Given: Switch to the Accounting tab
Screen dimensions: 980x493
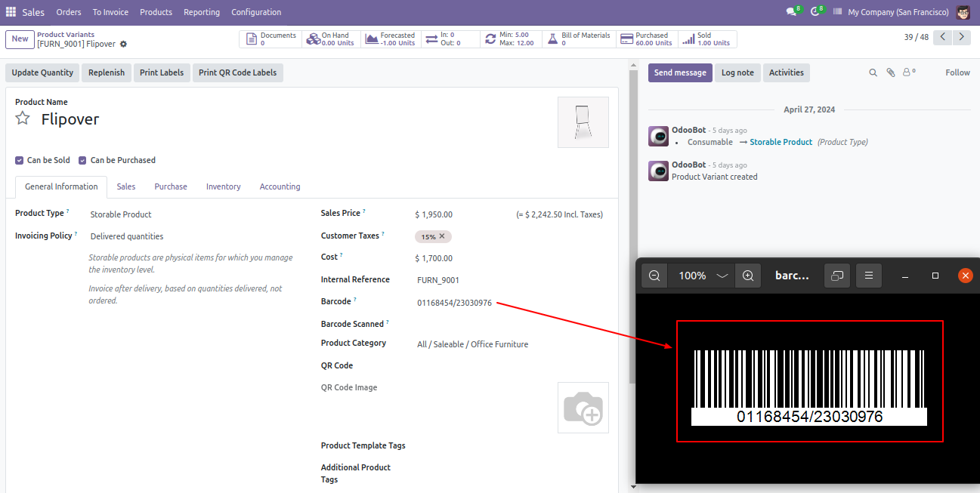Looking at the screenshot, I should (280, 186).
